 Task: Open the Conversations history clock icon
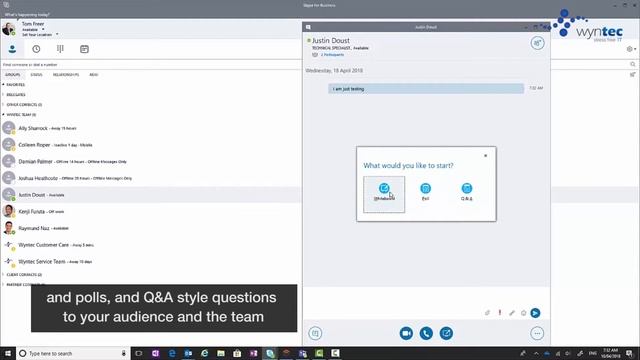36,49
